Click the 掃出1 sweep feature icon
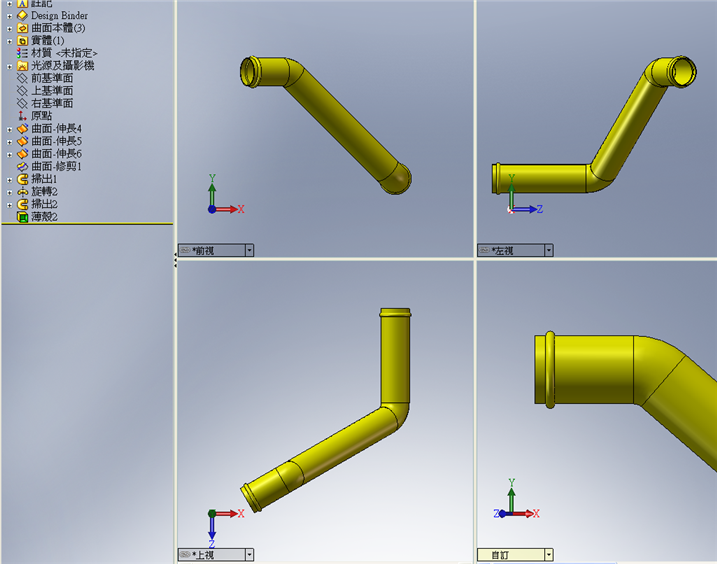The height and width of the screenshot is (564, 717). coord(22,179)
